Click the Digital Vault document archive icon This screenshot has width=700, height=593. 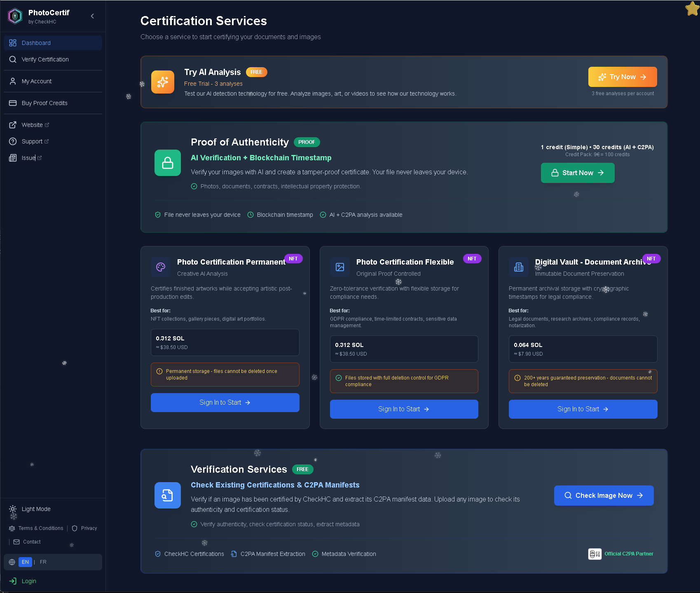tap(519, 267)
